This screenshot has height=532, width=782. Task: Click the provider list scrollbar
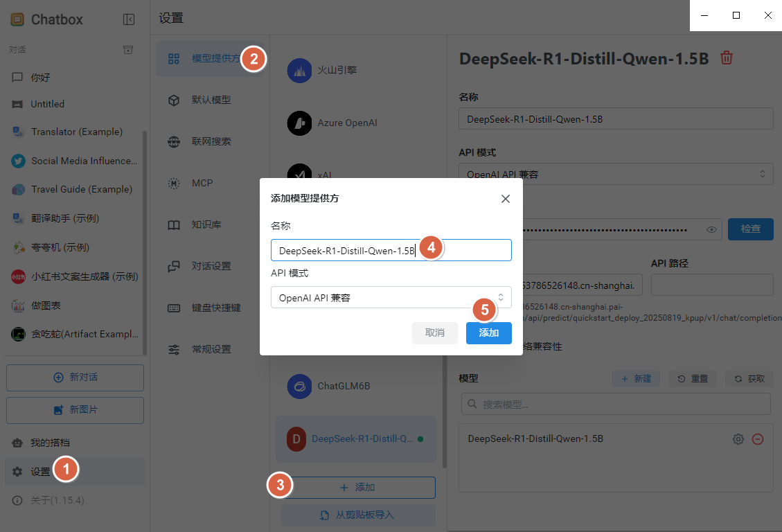coord(445,412)
